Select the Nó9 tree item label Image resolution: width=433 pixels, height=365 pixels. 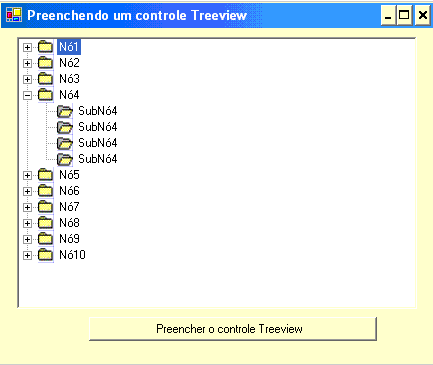coord(69,239)
